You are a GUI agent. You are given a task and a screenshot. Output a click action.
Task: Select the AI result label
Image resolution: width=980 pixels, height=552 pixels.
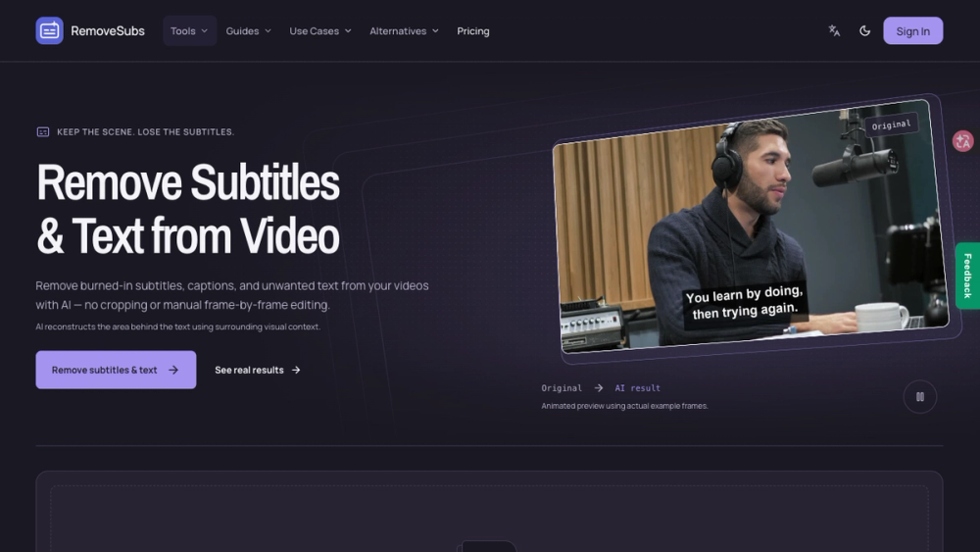(638, 388)
